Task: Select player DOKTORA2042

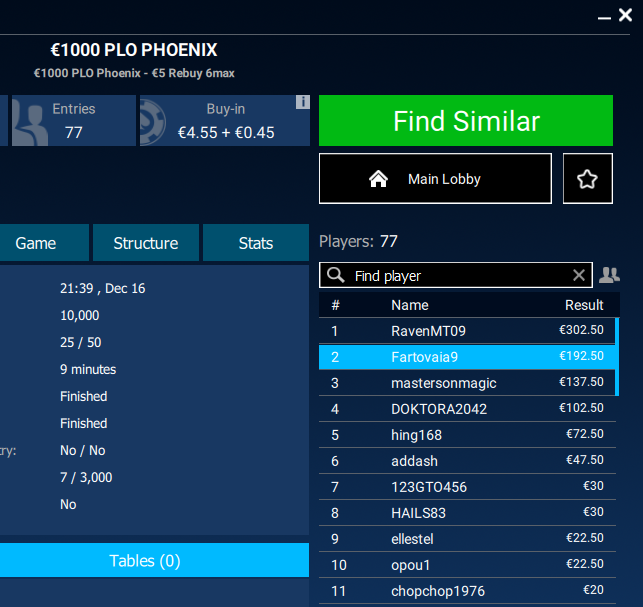Action: point(467,408)
